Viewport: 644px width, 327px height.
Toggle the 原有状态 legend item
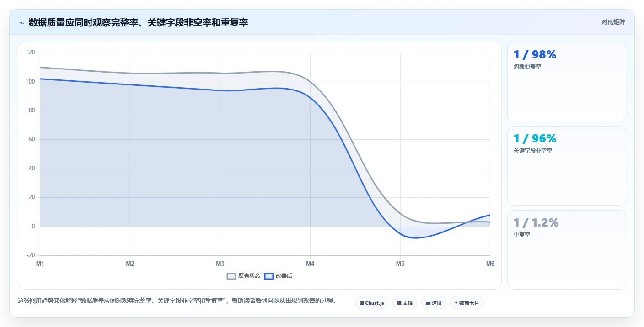pos(244,276)
